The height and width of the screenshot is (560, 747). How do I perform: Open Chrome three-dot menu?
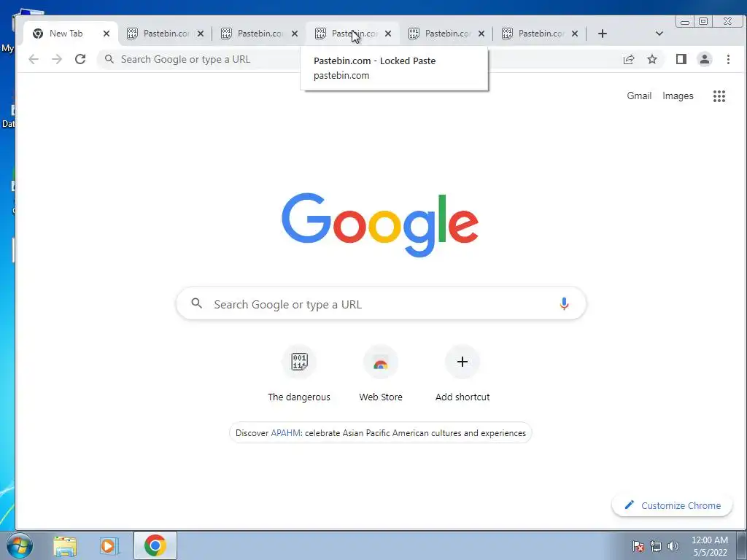(728, 59)
